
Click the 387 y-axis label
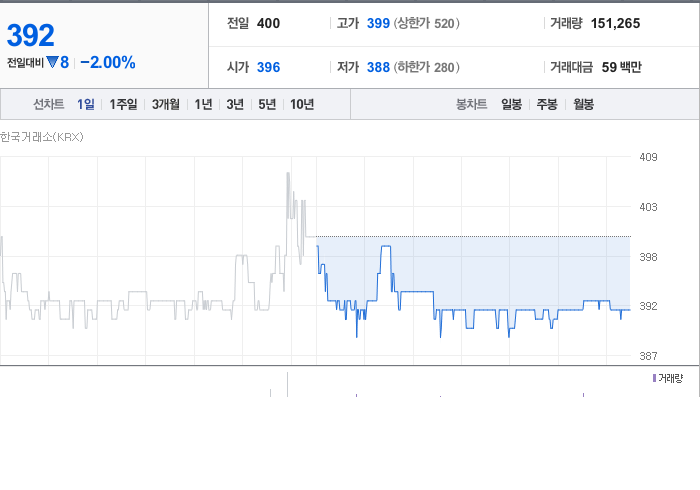coord(648,356)
